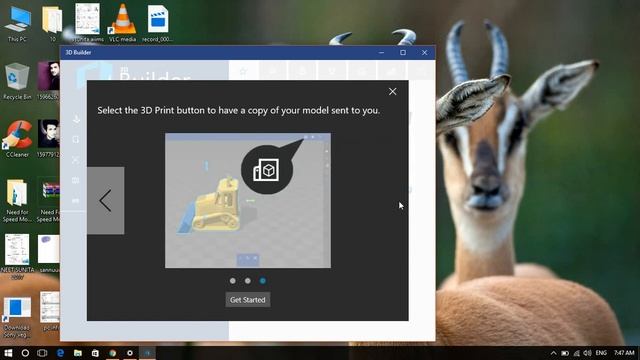
Task: Show hidden system tray icons
Action: click(x=553, y=353)
